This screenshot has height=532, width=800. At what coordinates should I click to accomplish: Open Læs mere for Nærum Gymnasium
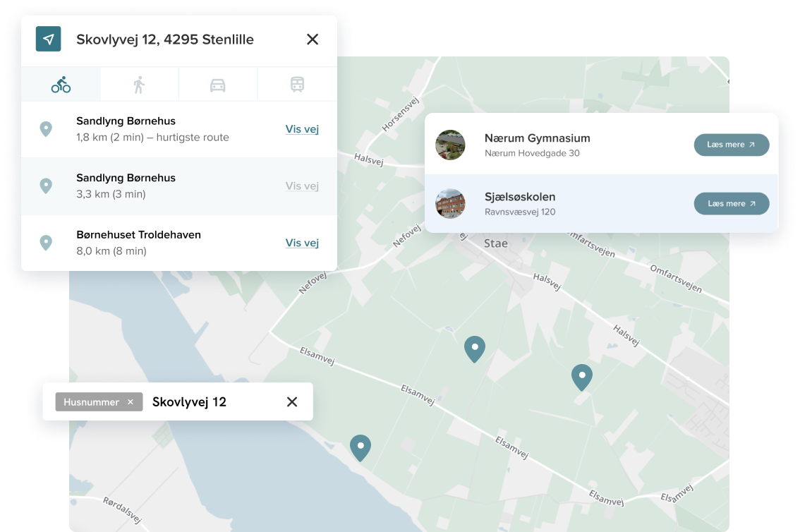point(731,145)
